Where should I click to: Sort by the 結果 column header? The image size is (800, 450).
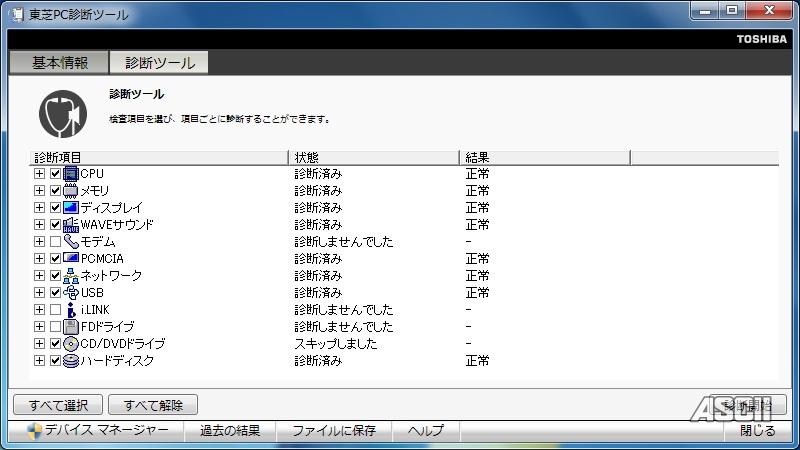point(545,157)
